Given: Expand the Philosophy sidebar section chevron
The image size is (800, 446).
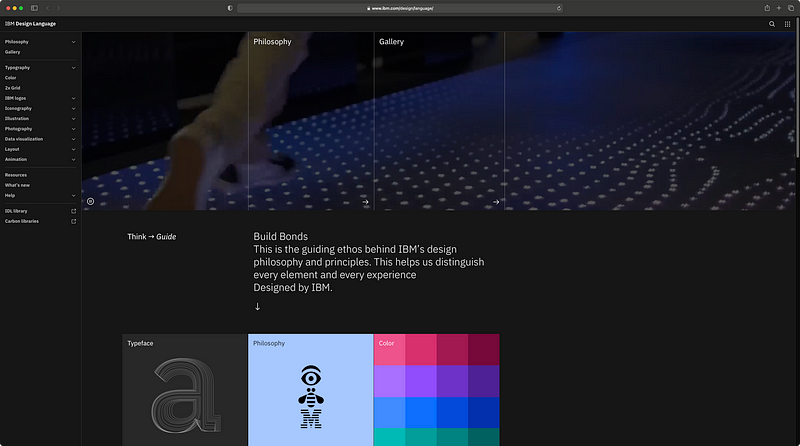Looking at the screenshot, I should [73, 42].
